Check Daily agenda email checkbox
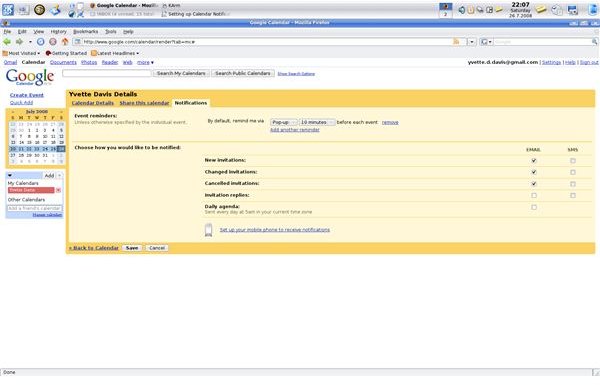 534,207
